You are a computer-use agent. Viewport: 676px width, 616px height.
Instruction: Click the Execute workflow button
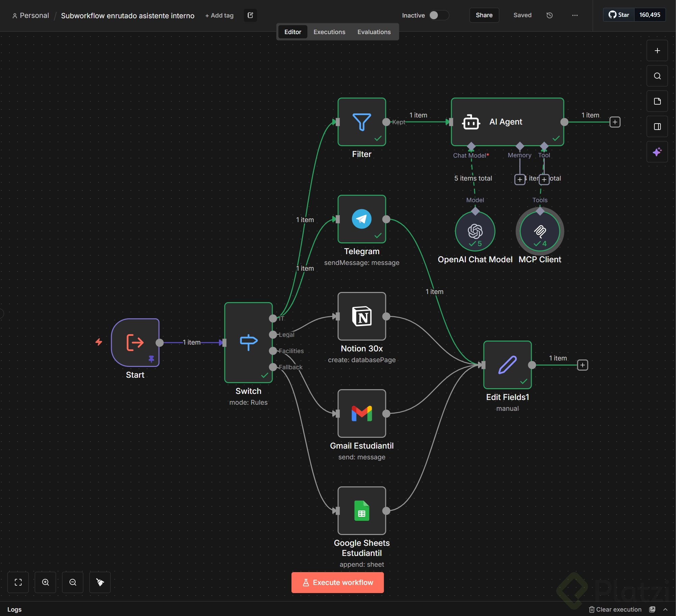point(338,582)
